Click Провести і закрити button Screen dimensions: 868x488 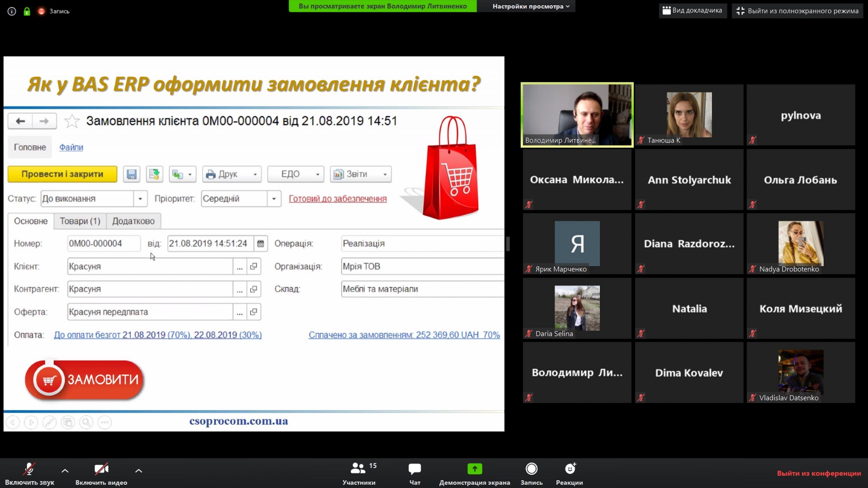point(62,174)
